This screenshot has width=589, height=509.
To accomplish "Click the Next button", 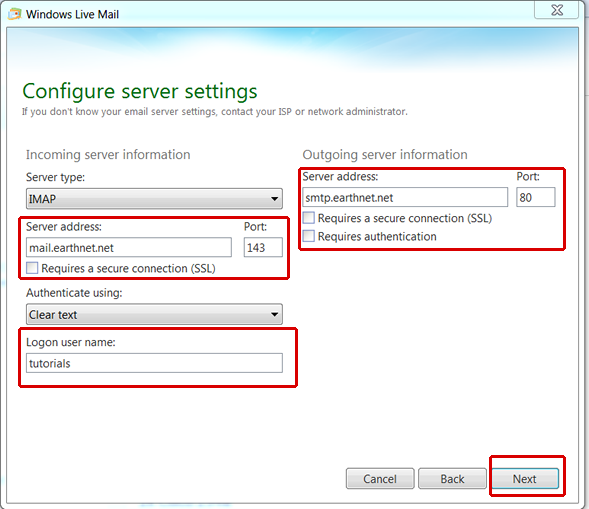I will (525, 479).
